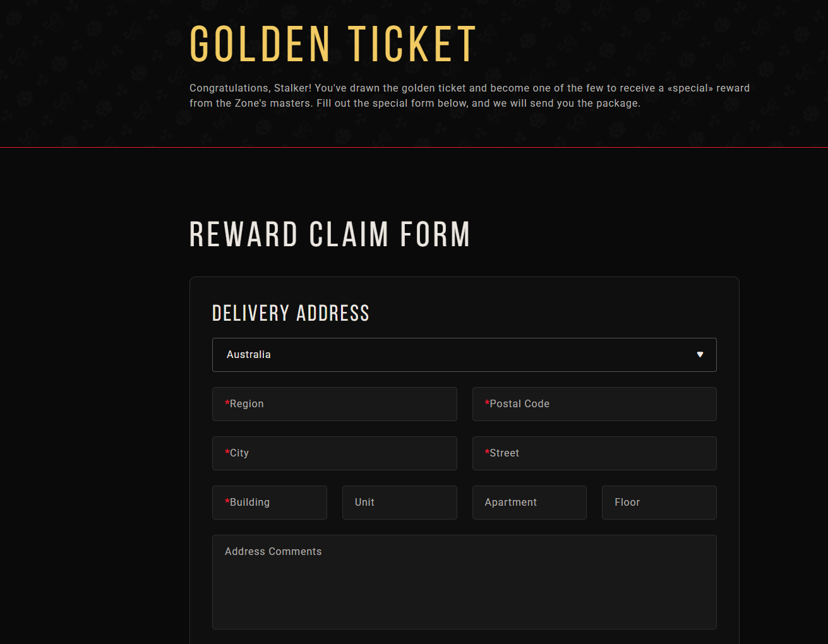This screenshot has width=828, height=644.
Task: Click the red asterisk beside Region
Action: [x=227, y=403]
